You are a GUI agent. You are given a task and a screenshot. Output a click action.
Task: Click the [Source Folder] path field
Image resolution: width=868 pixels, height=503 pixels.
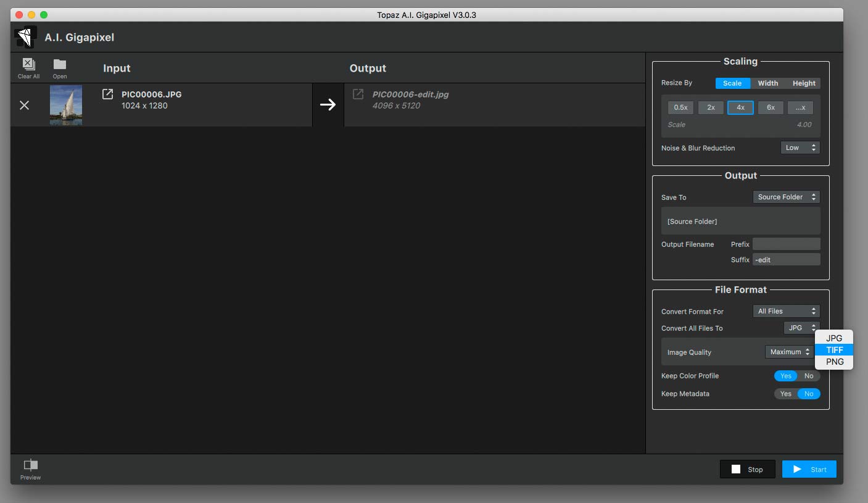(x=741, y=221)
